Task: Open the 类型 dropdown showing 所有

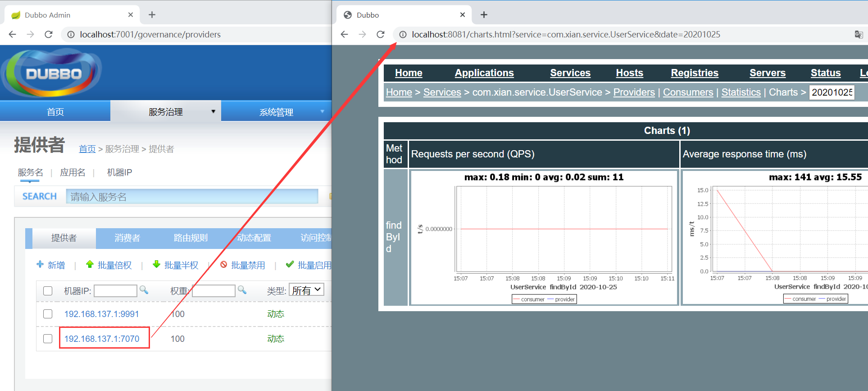Action: click(x=306, y=290)
